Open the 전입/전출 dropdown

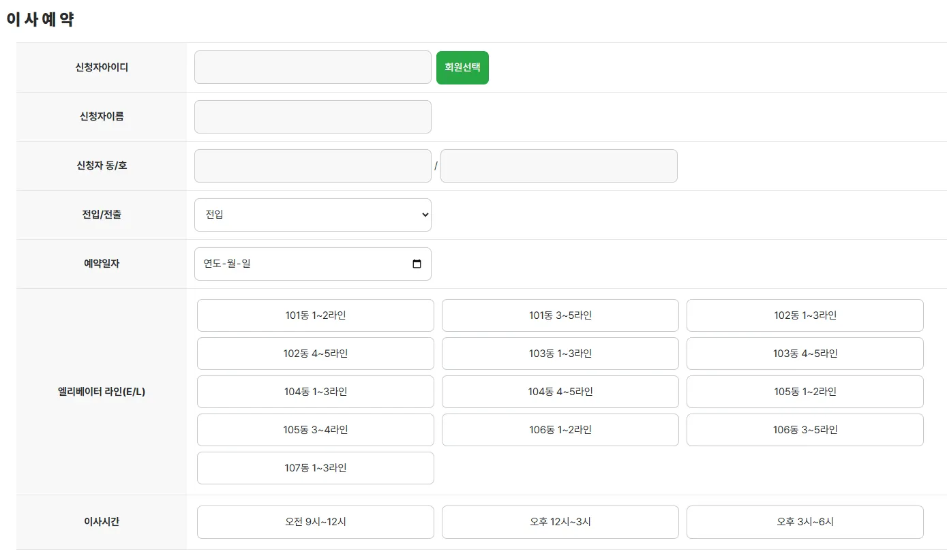pyautogui.click(x=312, y=215)
